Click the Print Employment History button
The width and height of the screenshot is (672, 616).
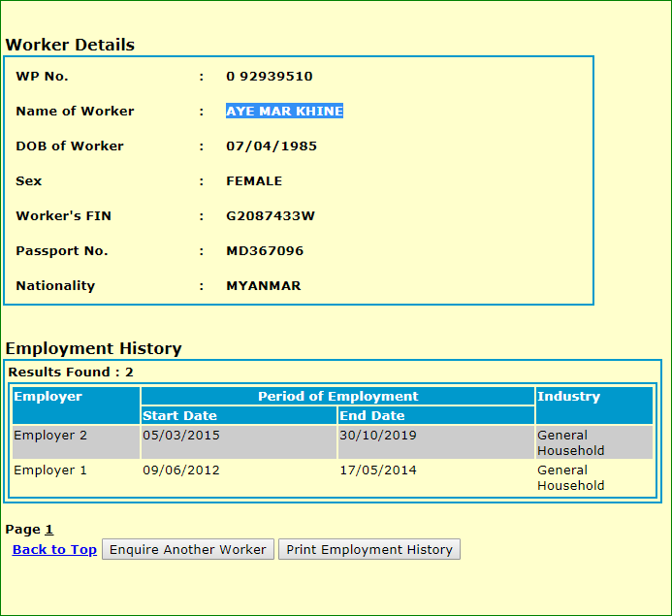(369, 549)
